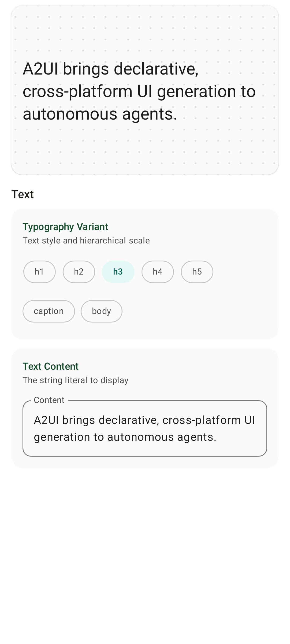Select the h1 typography variant chip
The image size is (290, 644).
39,272
